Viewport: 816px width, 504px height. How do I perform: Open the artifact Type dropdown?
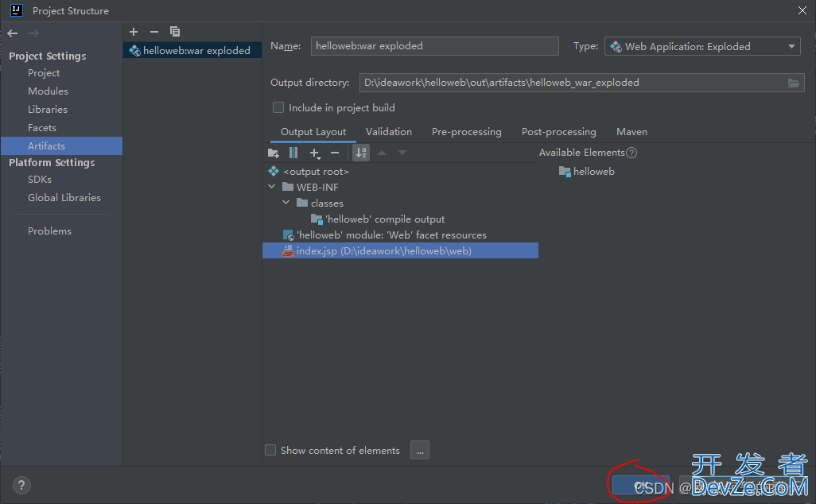[x=702, y=46]
